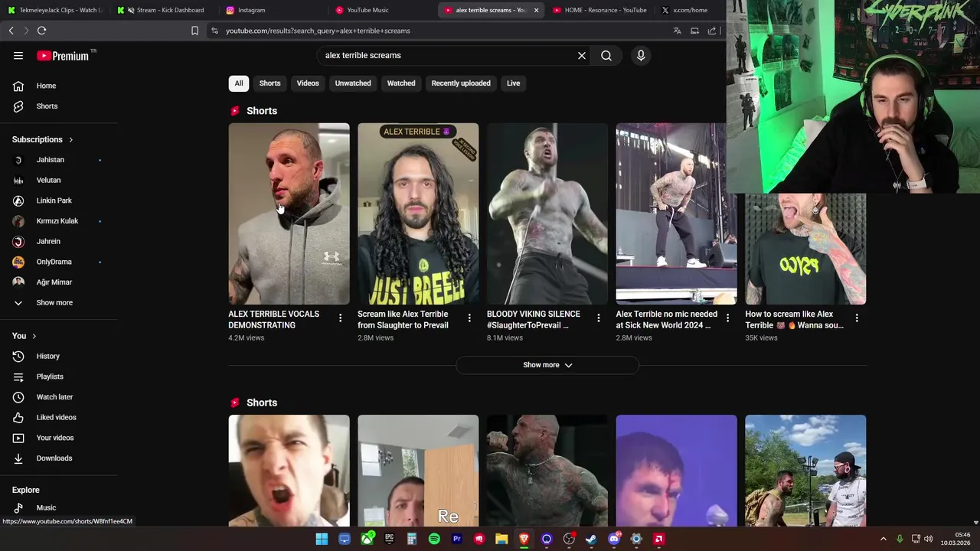Image resolution: width=980 pixels, height=551 pixels.
Task: Play the ALEX TERRIBLE VOCALS DEMONSTRATING short
Action: (289, 214)
